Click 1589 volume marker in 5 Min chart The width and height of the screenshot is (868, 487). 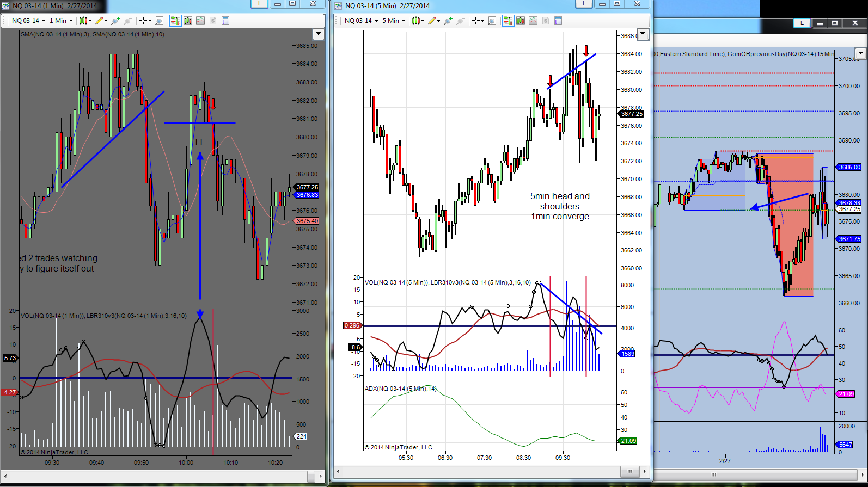[627, 354]
